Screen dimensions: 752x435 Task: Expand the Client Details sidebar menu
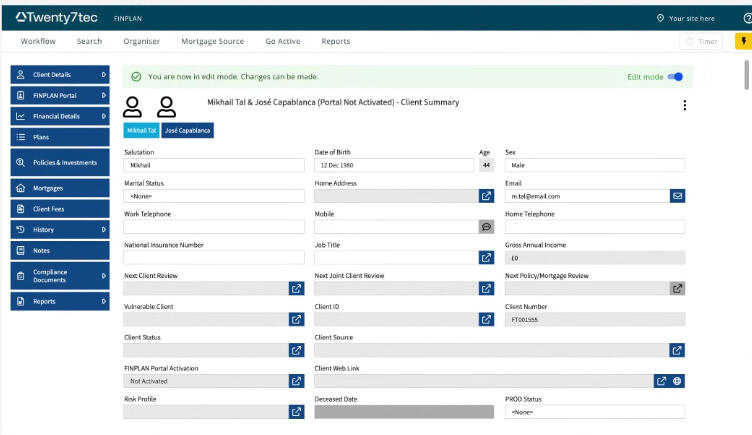[x=59, y=74]
